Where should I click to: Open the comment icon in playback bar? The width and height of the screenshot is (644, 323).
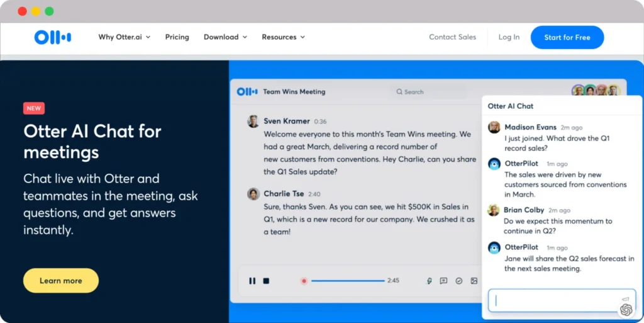443,281
